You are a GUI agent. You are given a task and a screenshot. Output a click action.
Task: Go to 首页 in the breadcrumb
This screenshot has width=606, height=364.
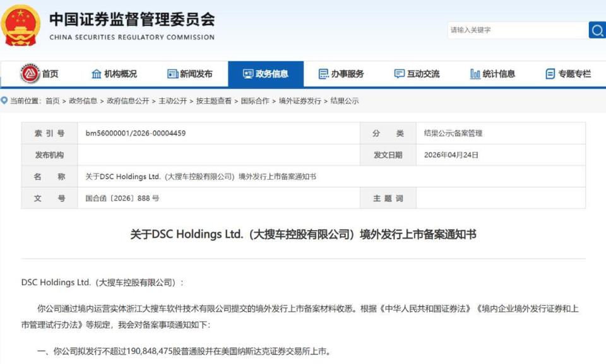(x=52, y=101)
